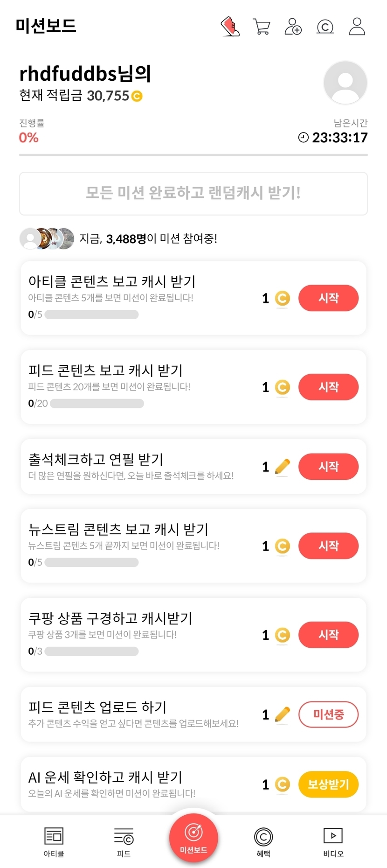Start the 뉴스트림 콘텐츠 보고 캐시 받기 mission

[x=328, y=546]
